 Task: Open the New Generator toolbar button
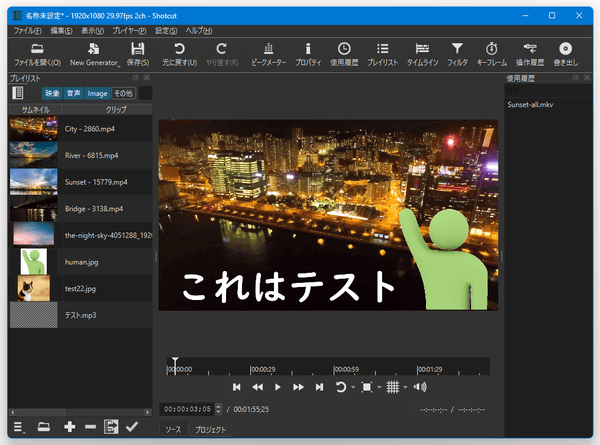point(94,54)
